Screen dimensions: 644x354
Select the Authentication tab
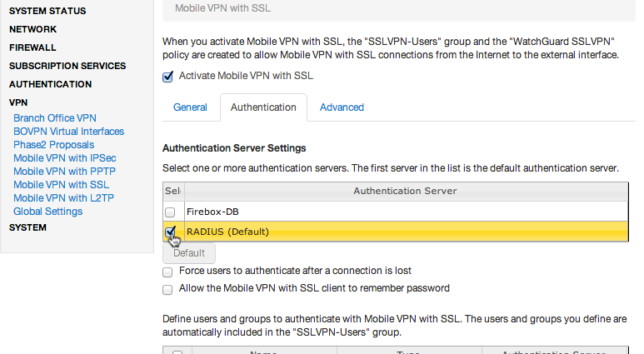[263, 107]
